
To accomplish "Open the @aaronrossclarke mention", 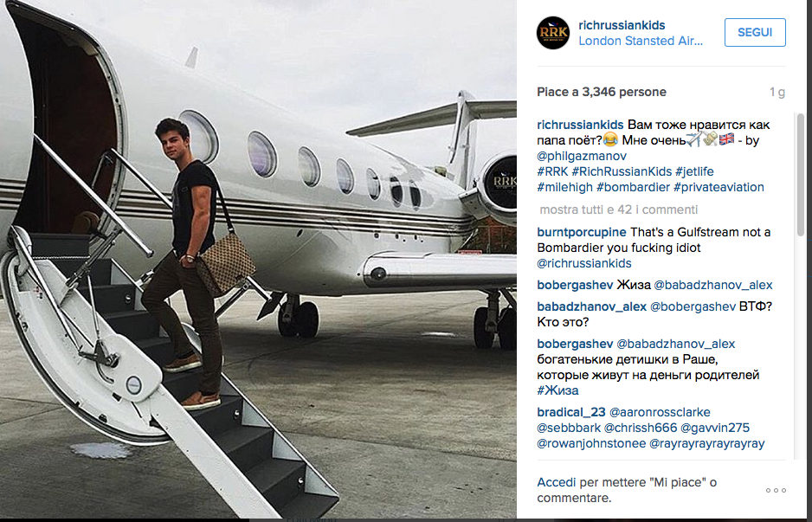I will coord(660,412).
